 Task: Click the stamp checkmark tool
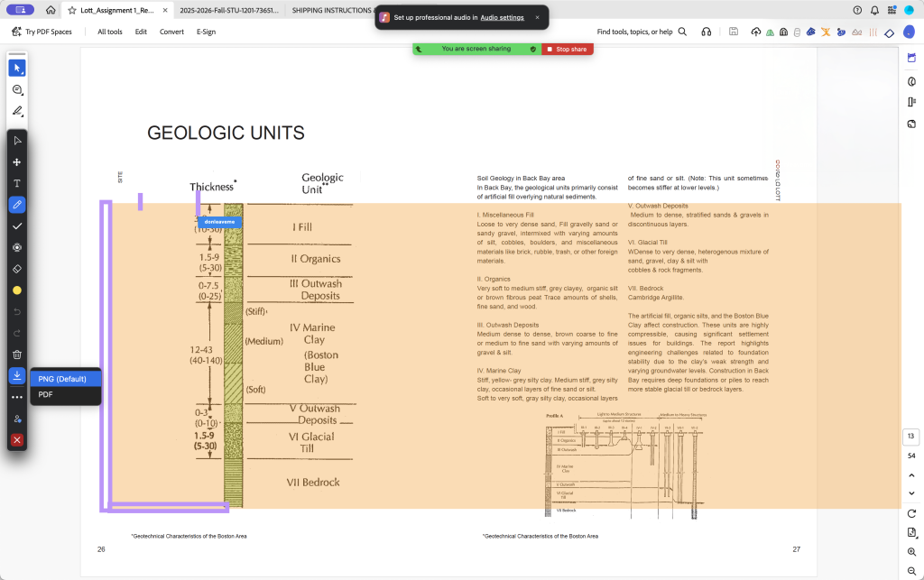(17, 226)
